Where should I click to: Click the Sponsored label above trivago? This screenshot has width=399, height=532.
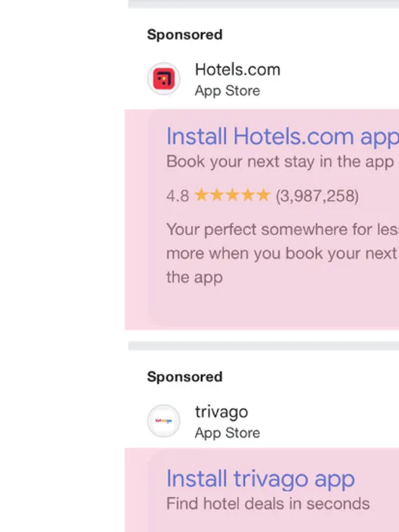[185, 377]
